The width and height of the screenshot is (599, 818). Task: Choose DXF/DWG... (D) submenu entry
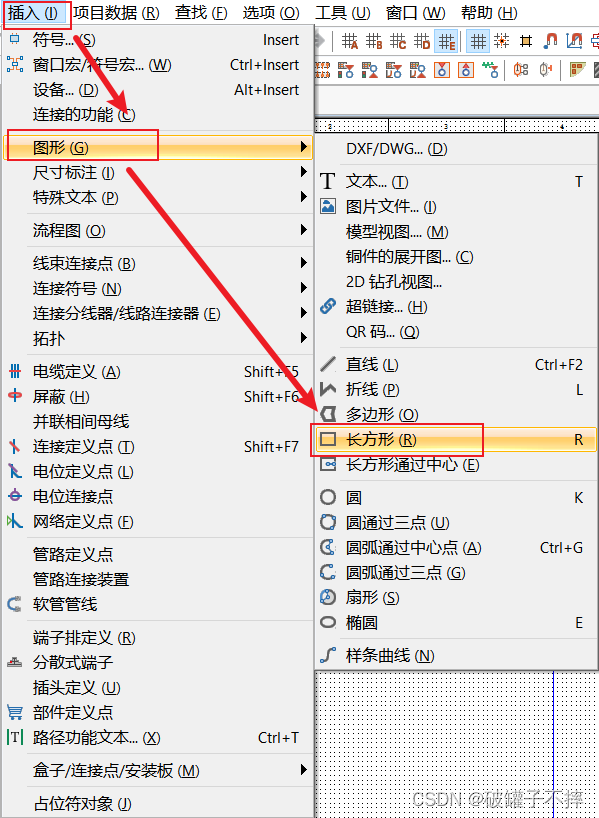456,149
